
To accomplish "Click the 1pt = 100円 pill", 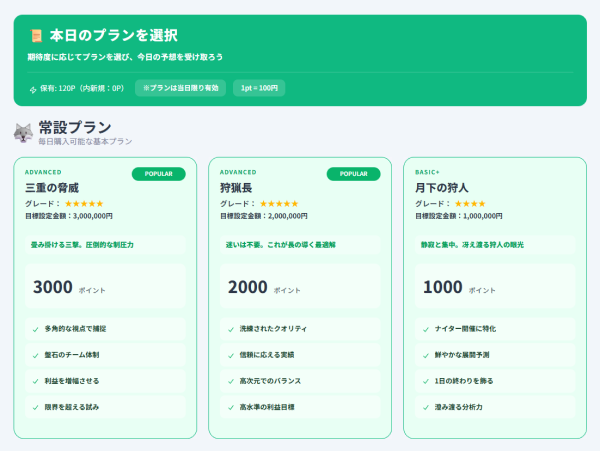I will pyautogui.click(x=259, y=88).
